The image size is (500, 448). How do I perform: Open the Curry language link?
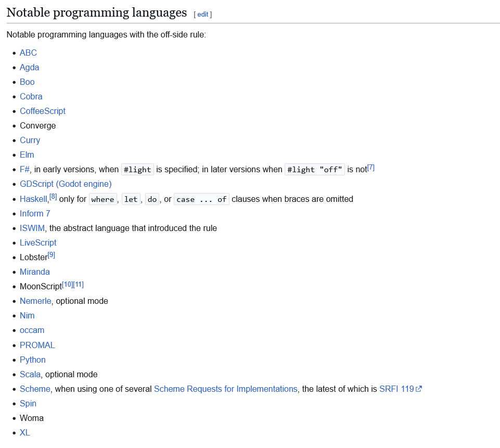(x=30, y=140)
